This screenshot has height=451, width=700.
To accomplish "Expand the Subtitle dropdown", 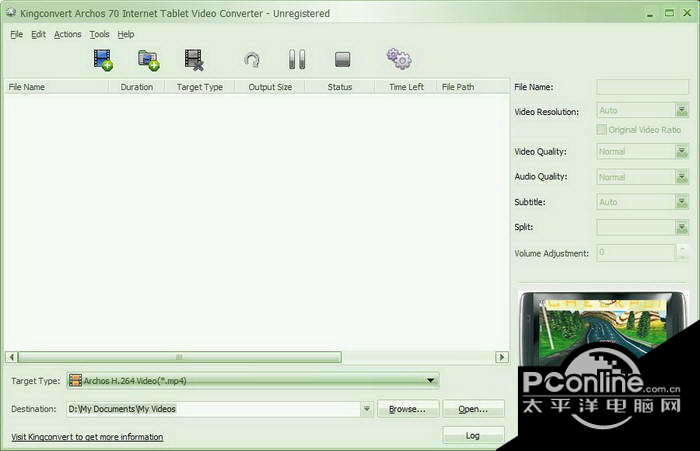I will 682,202.
